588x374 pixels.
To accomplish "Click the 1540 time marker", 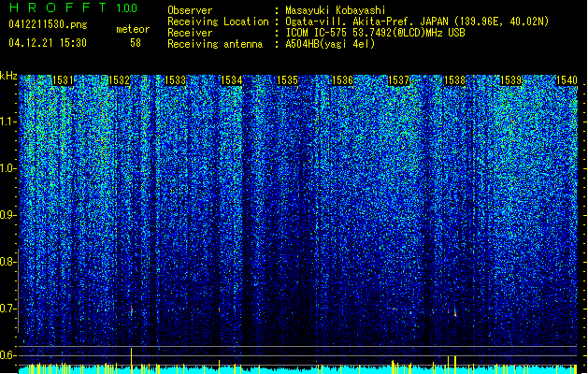I will tap(566, 80).
